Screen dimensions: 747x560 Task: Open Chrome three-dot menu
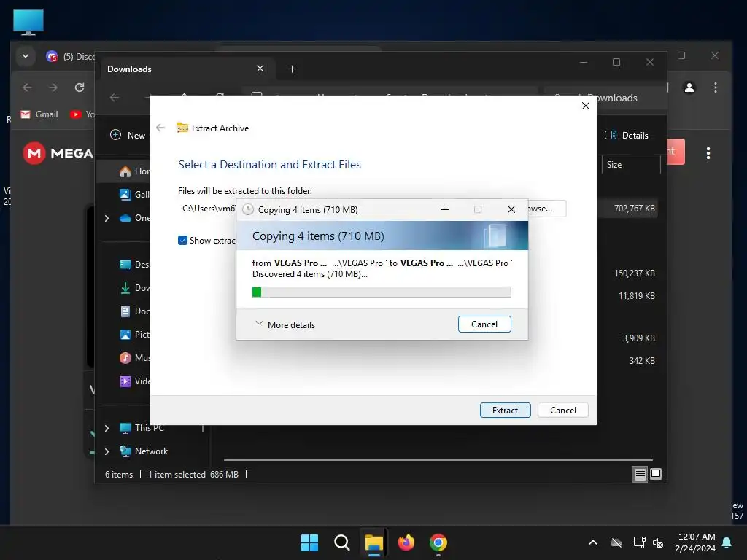(715, 87)
